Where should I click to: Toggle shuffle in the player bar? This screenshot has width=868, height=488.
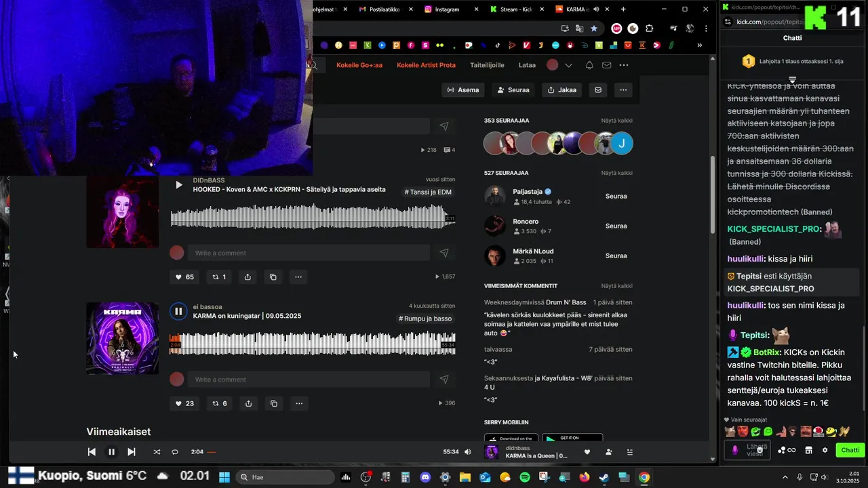157,451
